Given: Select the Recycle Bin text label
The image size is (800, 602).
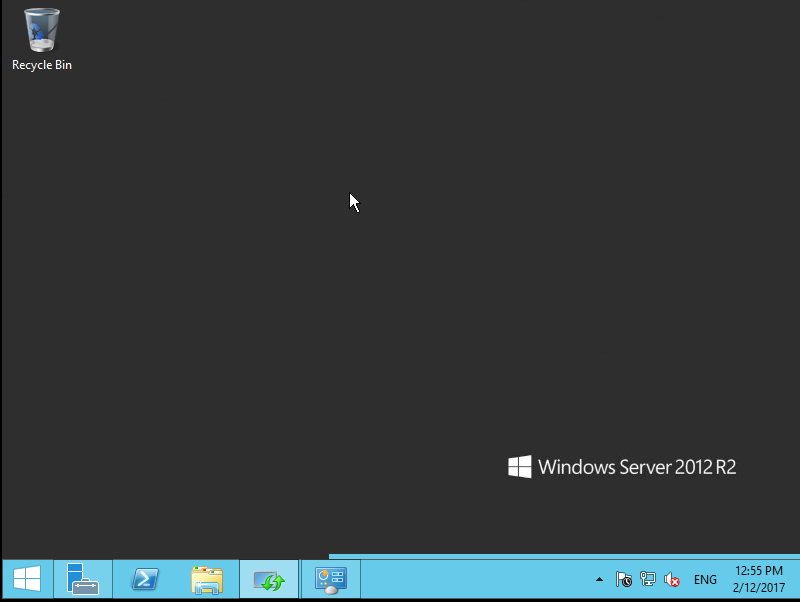Looking at the screenshot, I should [x=41, y=65].
